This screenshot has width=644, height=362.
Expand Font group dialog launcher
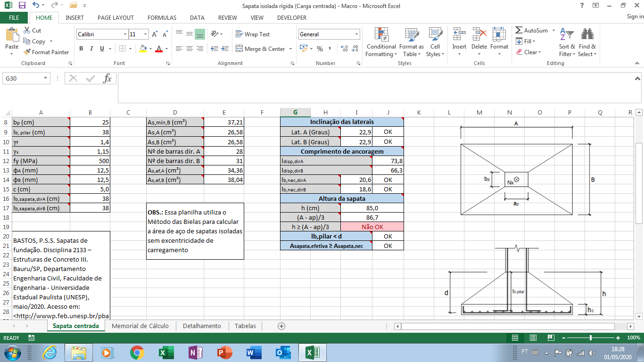(x=169, y=63)
